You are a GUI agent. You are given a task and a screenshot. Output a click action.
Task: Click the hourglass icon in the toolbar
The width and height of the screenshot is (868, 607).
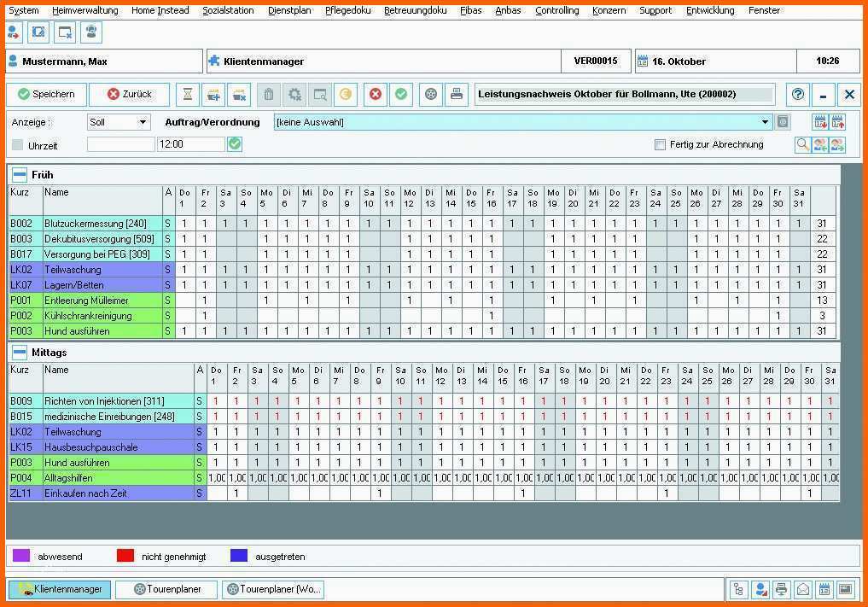pyautogui.click(x=188, y=95)
